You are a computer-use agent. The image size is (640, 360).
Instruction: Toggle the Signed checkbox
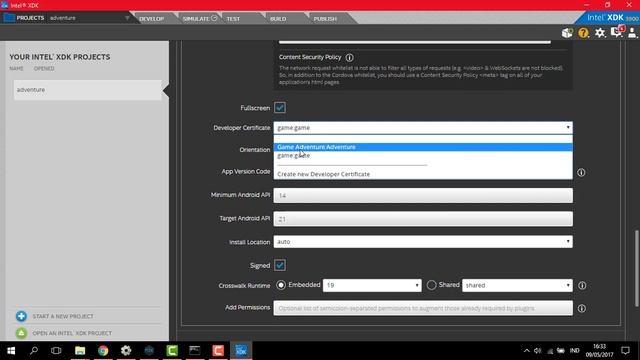point(280,265)
